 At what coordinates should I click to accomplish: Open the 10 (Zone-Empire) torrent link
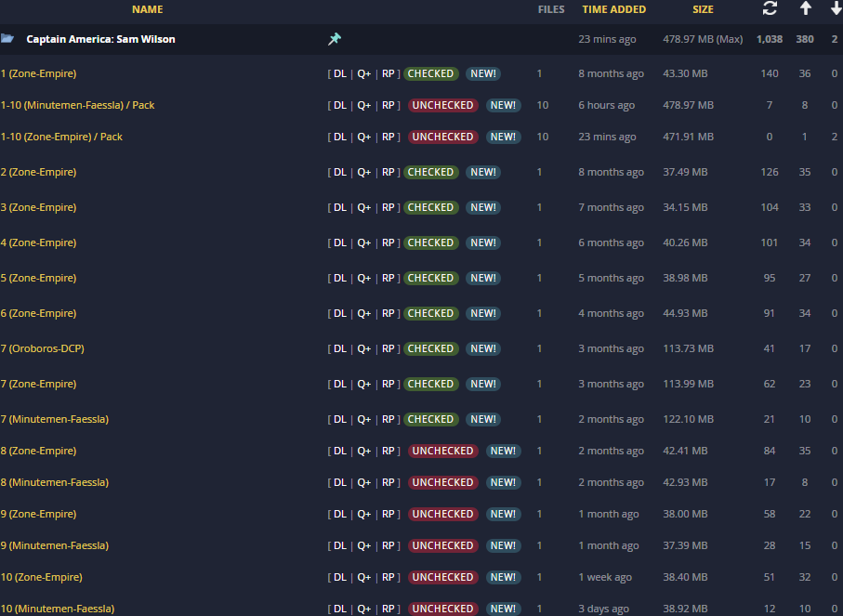tap(42, 577)
